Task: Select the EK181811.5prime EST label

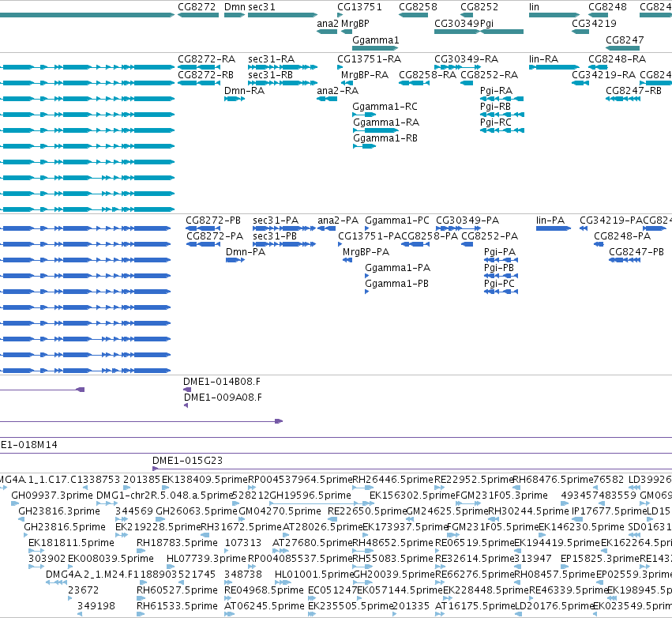Action: [71, 543]
